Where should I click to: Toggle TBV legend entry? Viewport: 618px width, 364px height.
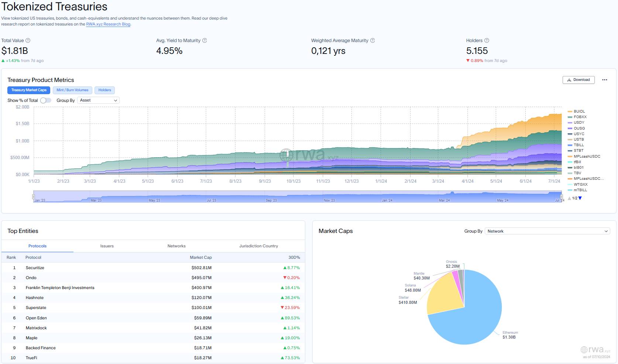574,173
